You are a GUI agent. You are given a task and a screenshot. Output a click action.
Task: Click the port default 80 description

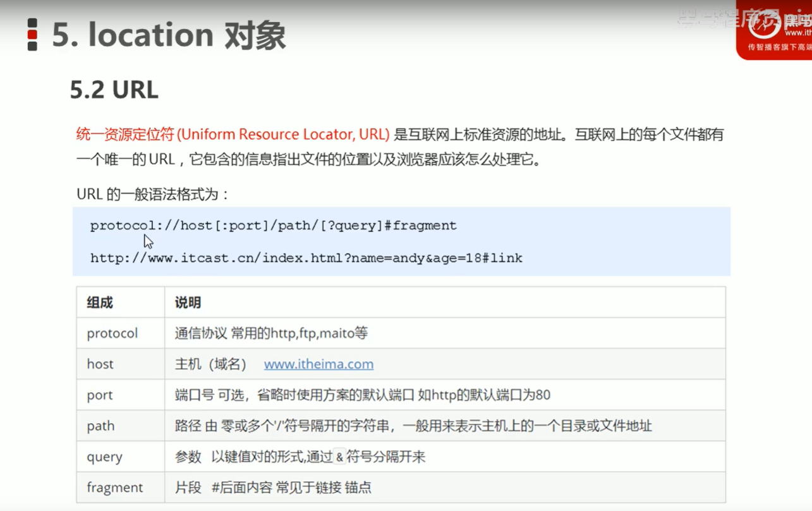[362, 395]
